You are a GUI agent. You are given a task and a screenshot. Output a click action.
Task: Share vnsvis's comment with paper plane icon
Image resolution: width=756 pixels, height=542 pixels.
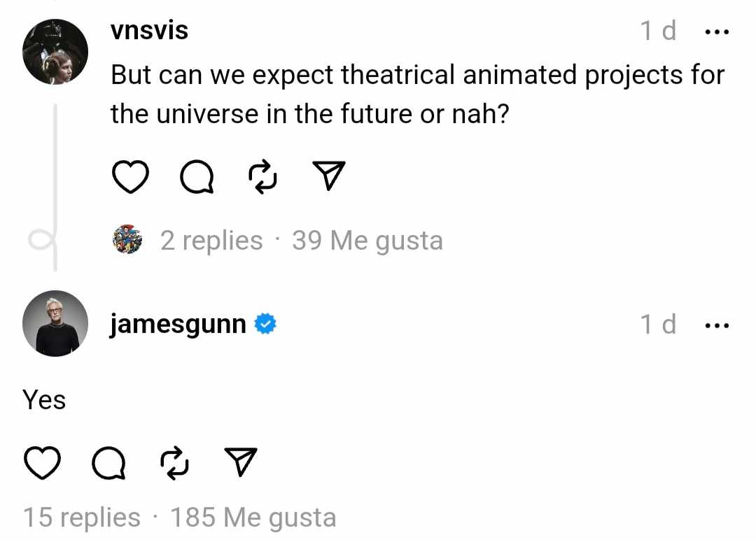tap(329, 176)
